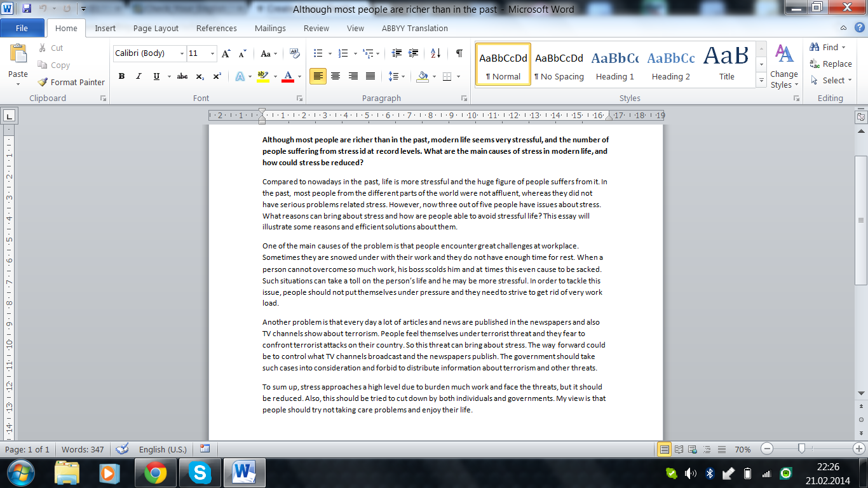
Task: Toggle Underline formatting
Action: coord(156,76)
